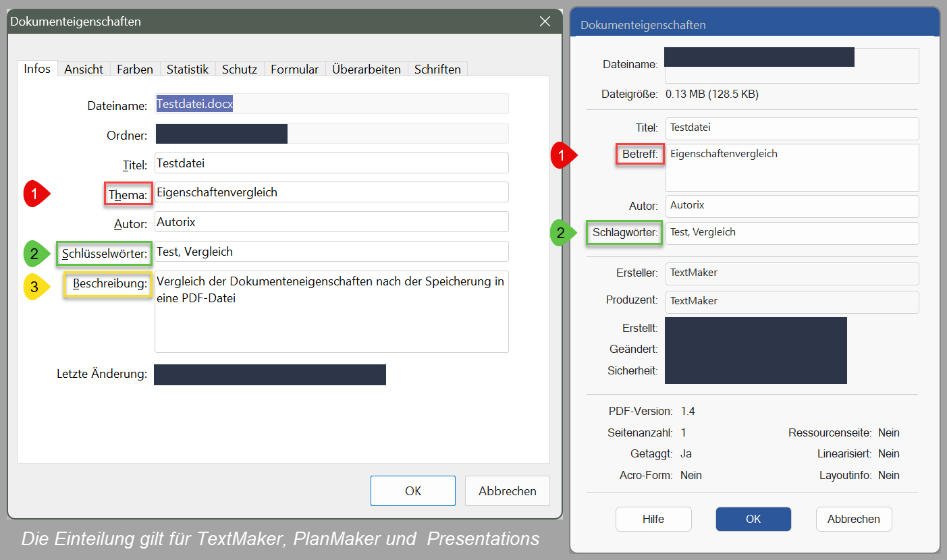This screenshot has height=560, width=947.
Task: Click the Getaggt value Ja
Action: coord(686,454)
